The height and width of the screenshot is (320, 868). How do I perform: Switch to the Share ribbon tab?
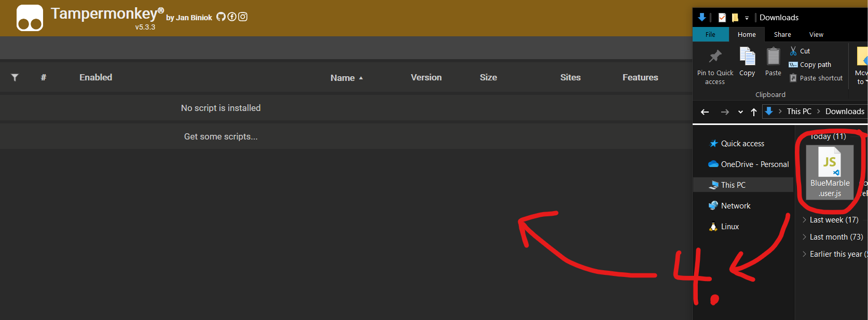[782, 35]
